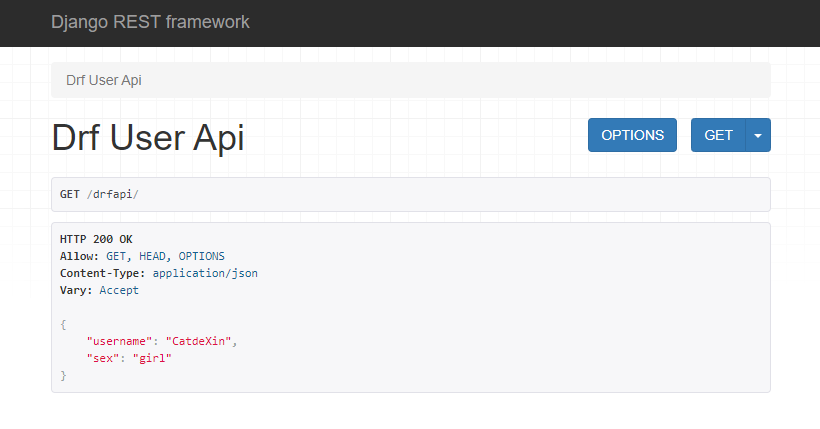Click OPTIONS text inside the Allow header
Image resolution: width=820 pixels, height=429 pixels.
pyautogui.click(x=201, y=256)
